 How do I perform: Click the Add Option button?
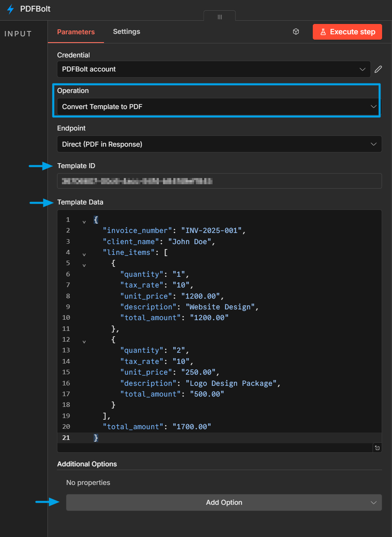(x=224, y=503)
